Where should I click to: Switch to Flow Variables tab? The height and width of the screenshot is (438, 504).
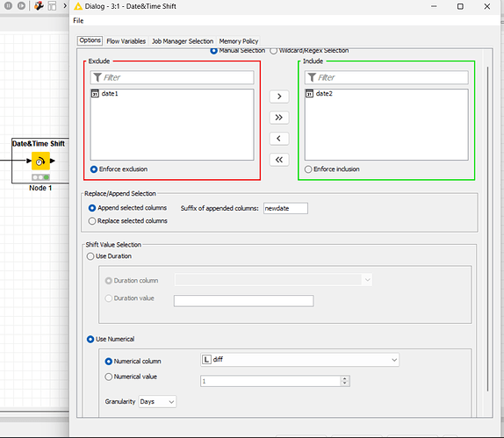pyautogui.click(x=126, y=41)
